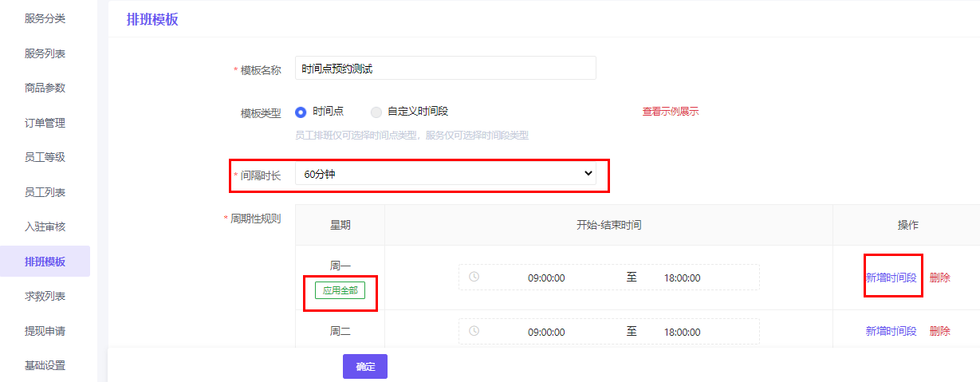Open 基础设置 in the sidebar
The image size is (980, 382).
45,365
